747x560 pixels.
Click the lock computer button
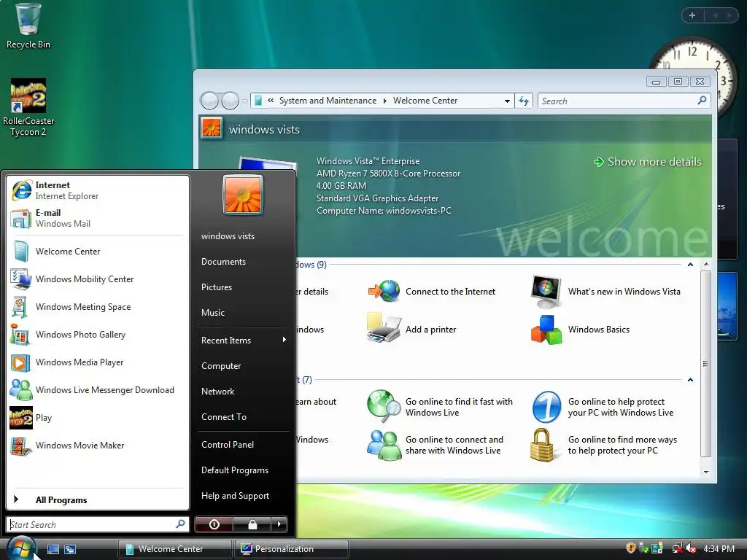coord(252,524)
